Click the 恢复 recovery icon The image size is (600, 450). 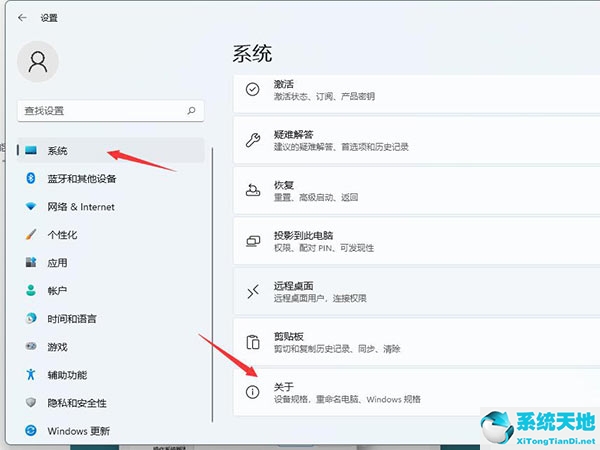(253, 190)
